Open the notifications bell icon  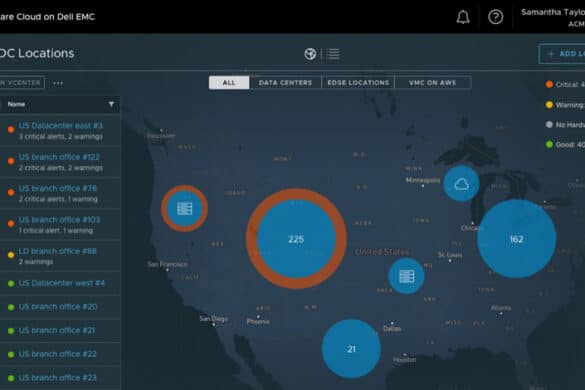pos(463,17)
